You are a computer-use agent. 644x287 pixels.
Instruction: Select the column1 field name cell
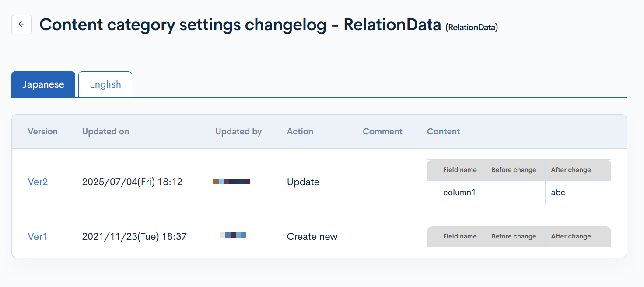459,192
